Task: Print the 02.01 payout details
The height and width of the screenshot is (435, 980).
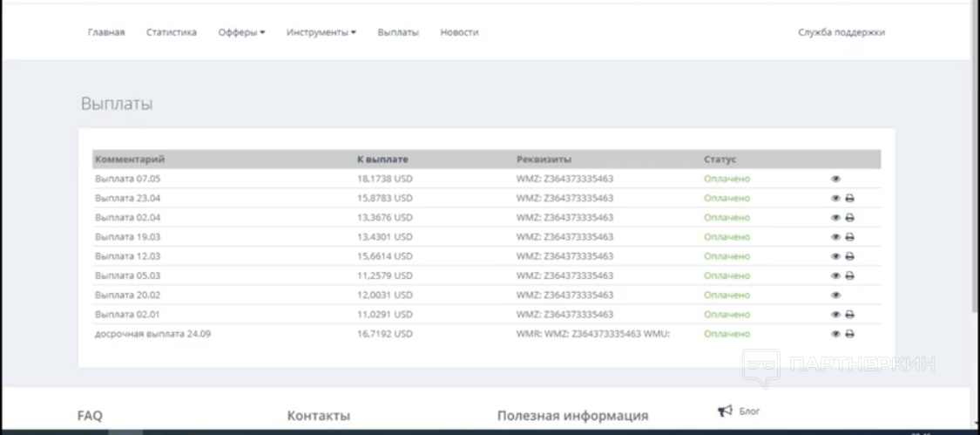Action: pyautogui.click(x=849, y=315)
